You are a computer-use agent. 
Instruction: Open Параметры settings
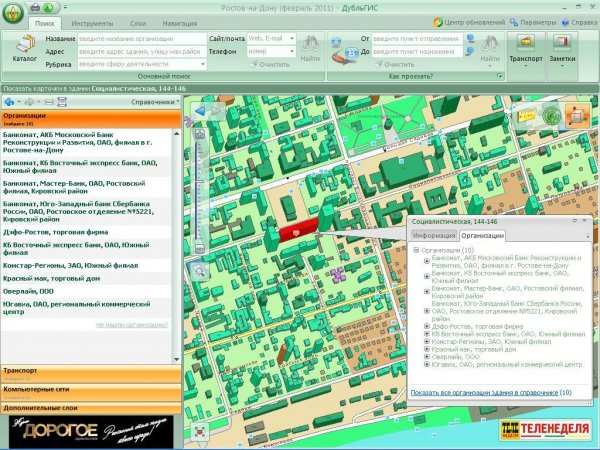tap(533, 23)
